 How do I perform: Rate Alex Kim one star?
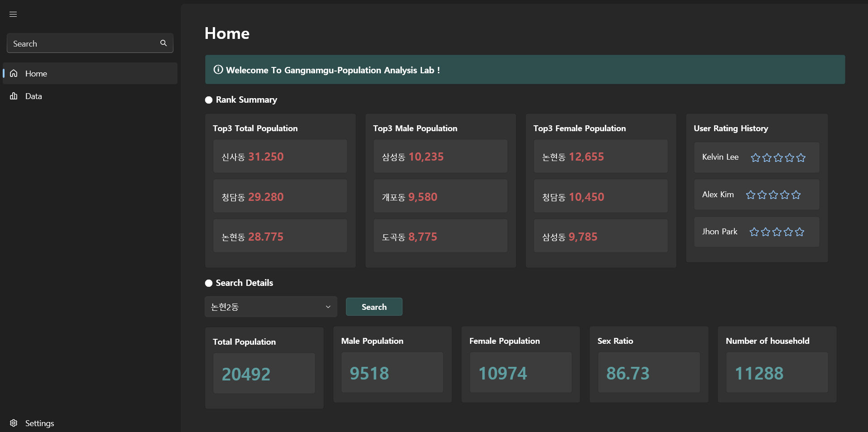click(751, 195)
